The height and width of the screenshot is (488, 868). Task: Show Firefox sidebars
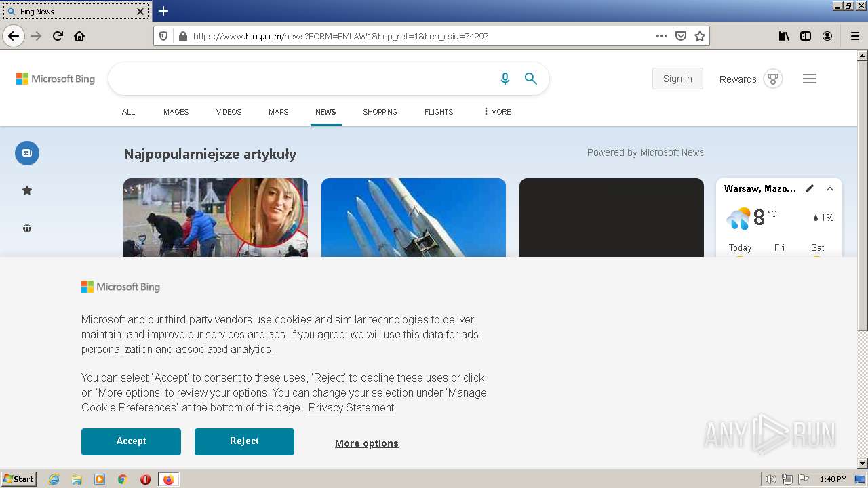point(806,36)
